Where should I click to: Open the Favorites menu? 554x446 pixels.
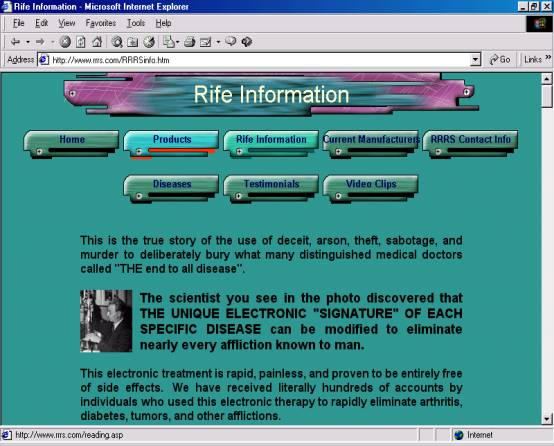pyautogui.click(x=101, y=23)
